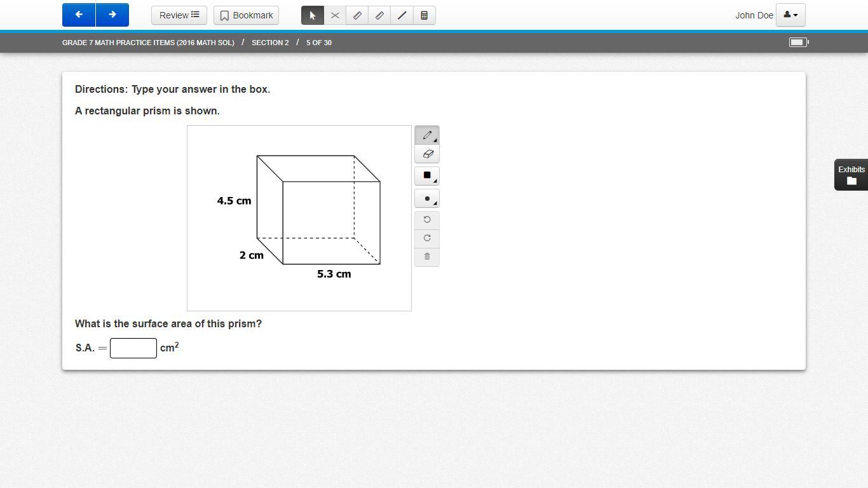
Task: Open the Review list
Action: [x=179, y=15]
